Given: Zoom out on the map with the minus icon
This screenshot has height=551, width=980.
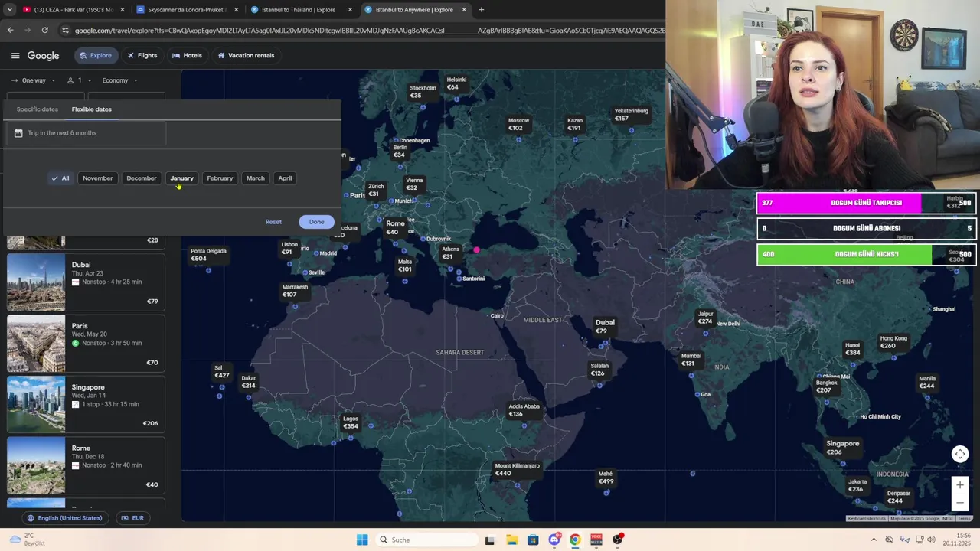Looking at the screenshot, I should [959, 503].
